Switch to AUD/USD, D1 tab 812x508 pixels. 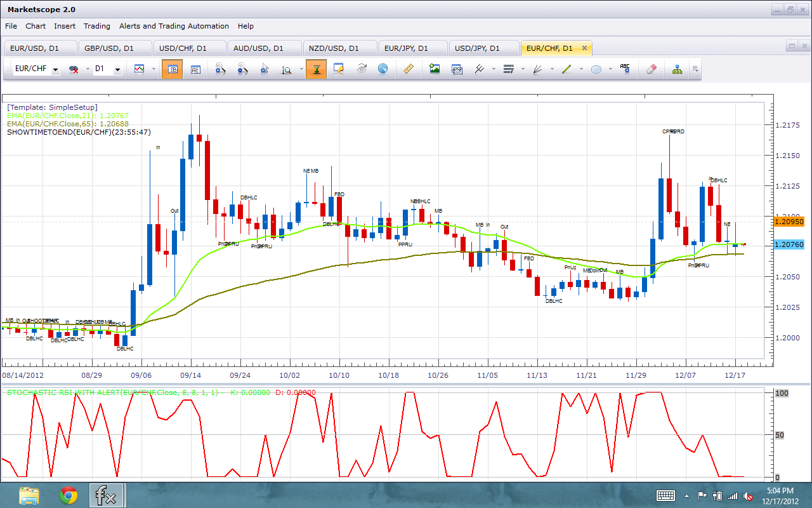point(263,48)
